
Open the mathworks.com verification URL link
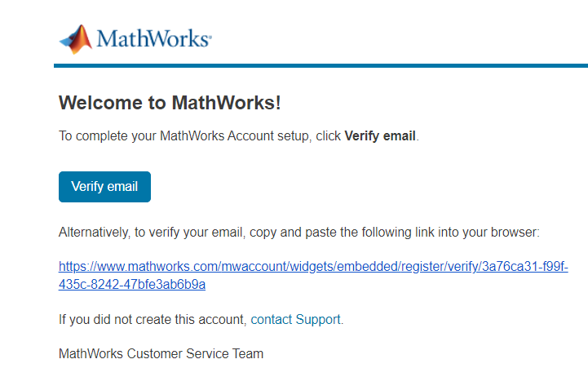point(313,275)
